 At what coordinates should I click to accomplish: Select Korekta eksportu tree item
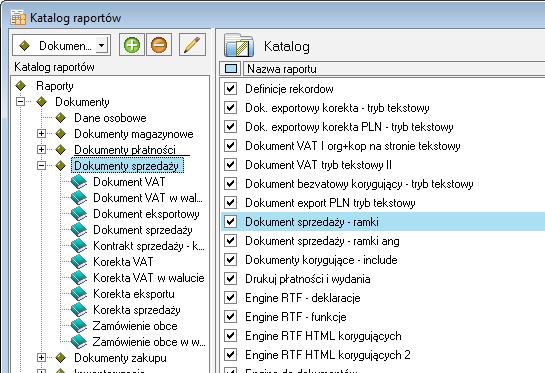(x=134, y=294)
